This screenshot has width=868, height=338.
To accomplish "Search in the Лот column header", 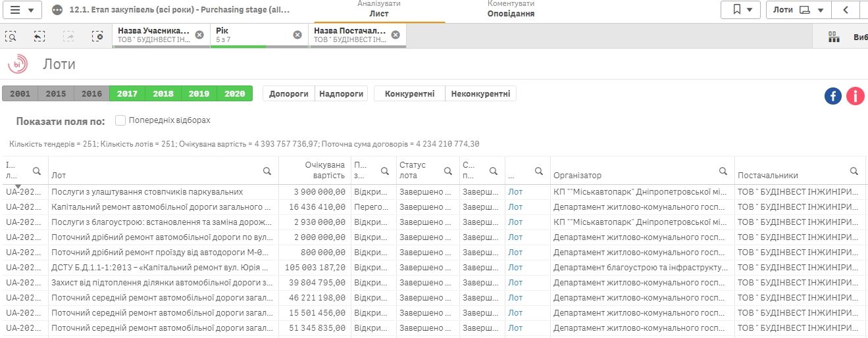I will [x=267, y=171].
